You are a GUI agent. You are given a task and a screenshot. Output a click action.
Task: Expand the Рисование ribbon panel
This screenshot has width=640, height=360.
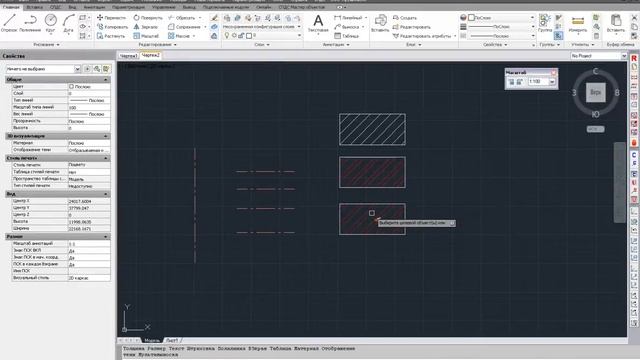point(47,44)
